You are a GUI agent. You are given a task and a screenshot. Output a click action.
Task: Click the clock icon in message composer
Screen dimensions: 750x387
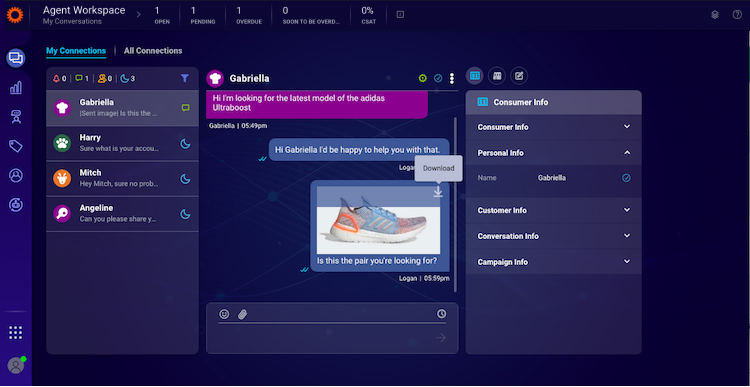441,314
